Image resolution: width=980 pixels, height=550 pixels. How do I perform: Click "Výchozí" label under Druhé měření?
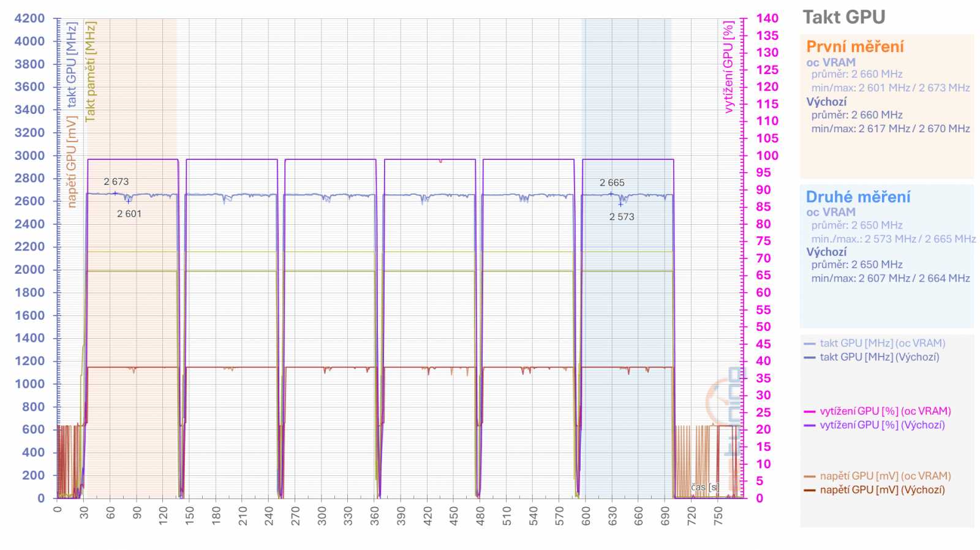(826, 252)
